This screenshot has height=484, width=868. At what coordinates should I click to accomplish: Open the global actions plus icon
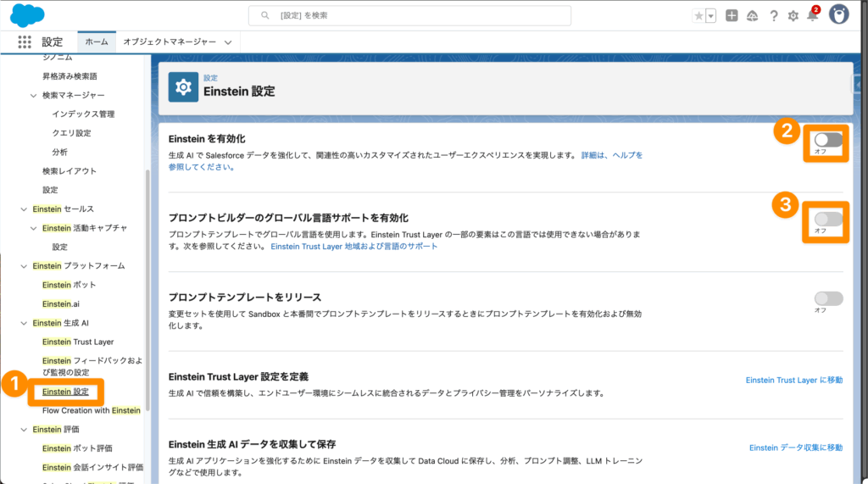(x=732, y=15)
